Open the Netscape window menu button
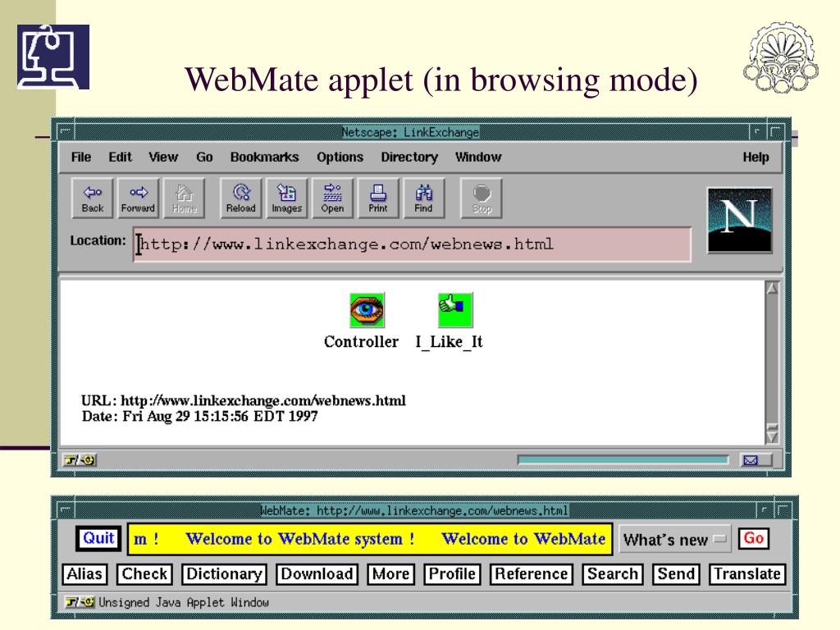This screenshot has width=840, height=630. coord(66,131)
